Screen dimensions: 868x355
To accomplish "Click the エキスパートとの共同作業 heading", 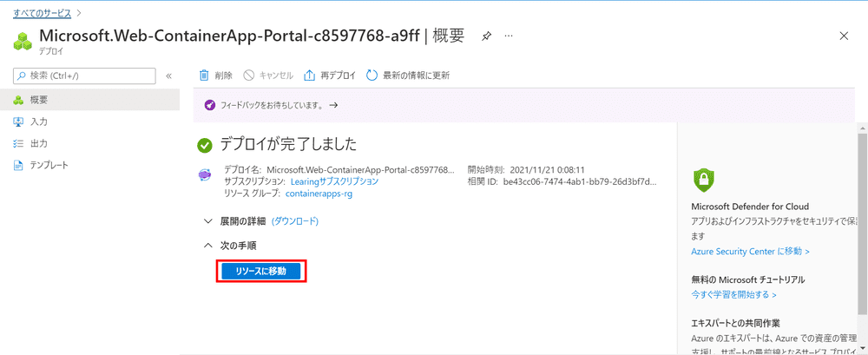I will coord(736,323).
